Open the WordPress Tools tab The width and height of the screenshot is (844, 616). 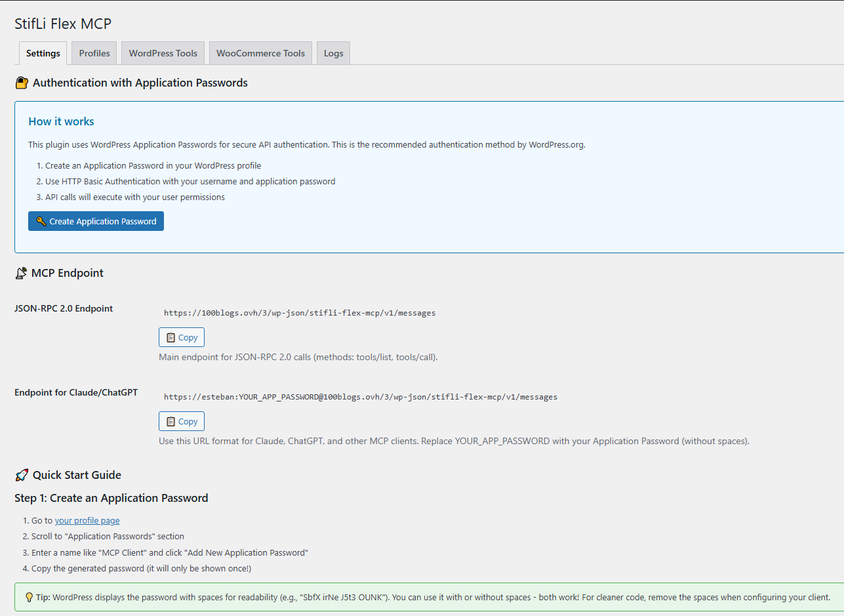tap(163, 53)
